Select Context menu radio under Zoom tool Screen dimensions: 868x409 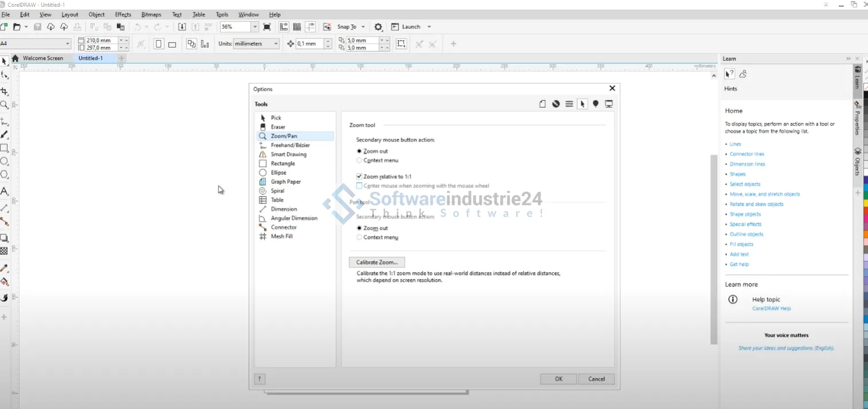click(x=359, y=160)
